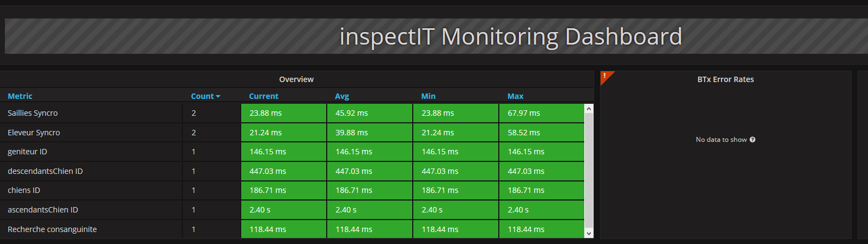The image size is (868, 244).
Task: Select the Recherche consanguinite metric
Action: coord(52,229)
